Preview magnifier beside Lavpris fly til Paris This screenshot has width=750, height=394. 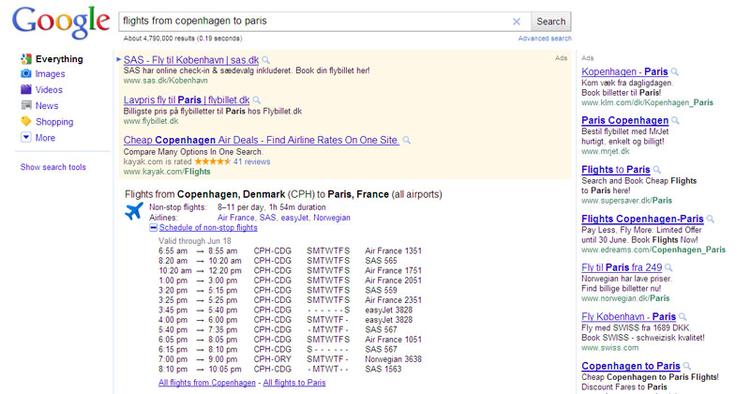[257, 100]
